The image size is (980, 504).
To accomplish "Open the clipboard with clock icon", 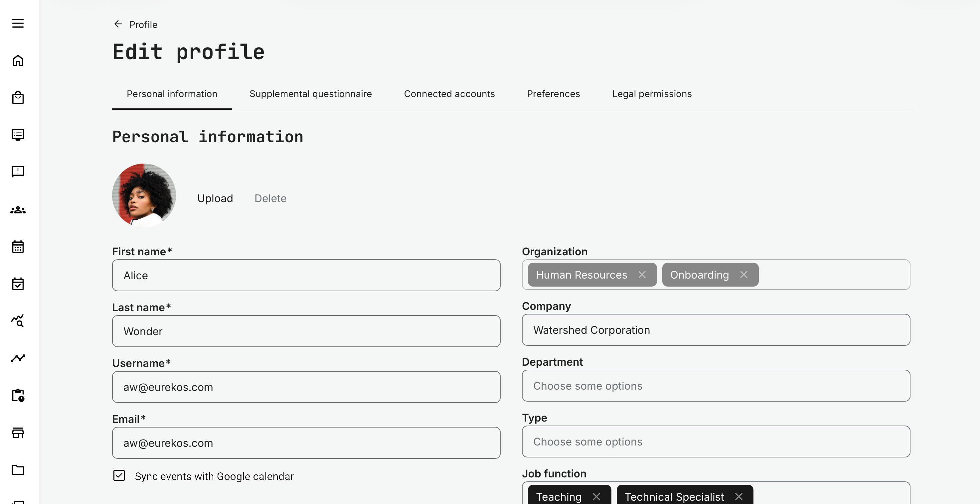I will click(18, 396).
